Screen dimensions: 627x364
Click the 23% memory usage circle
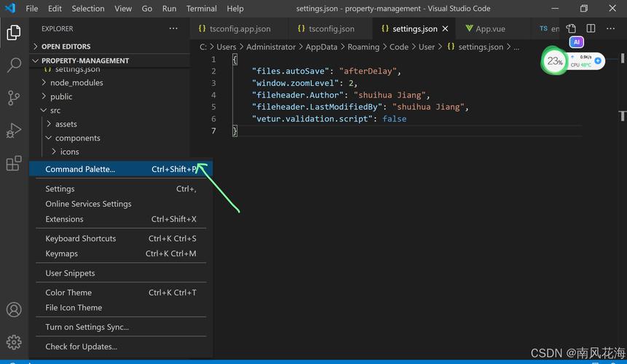(x=555, y=61)
